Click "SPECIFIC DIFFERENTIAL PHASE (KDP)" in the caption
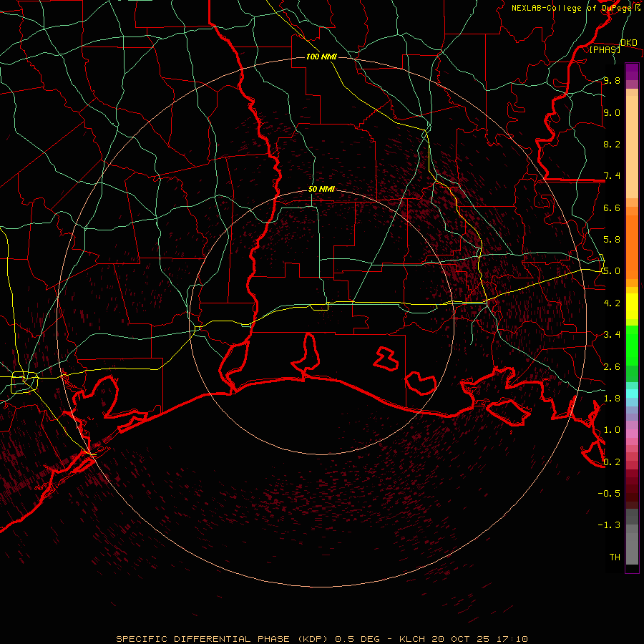Screen dimensions: 644x644 (222, 639)
